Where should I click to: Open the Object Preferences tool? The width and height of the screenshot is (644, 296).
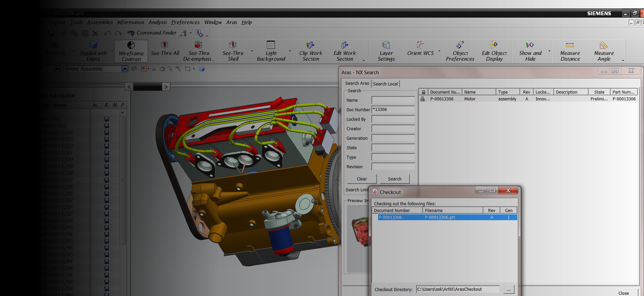tap(460, 51)
